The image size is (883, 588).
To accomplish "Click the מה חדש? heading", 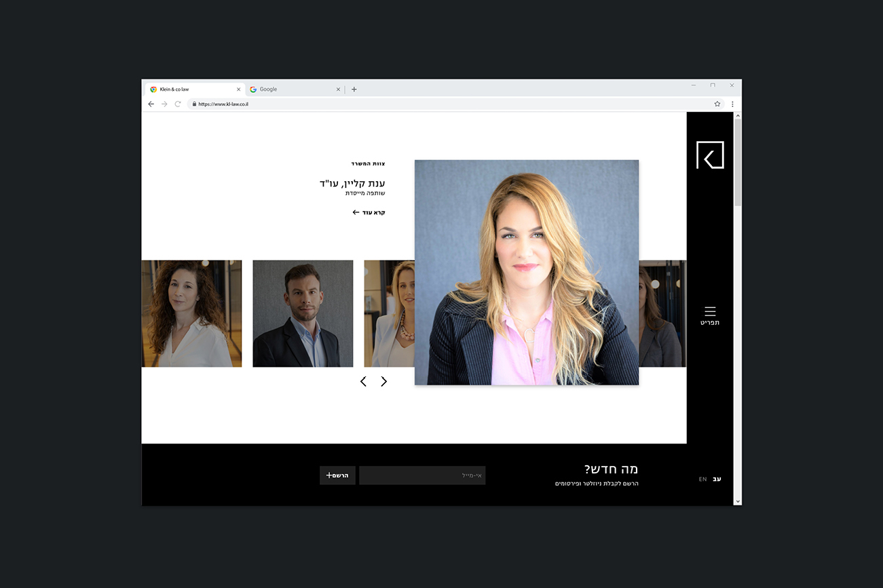I will [x=611, y=469].
